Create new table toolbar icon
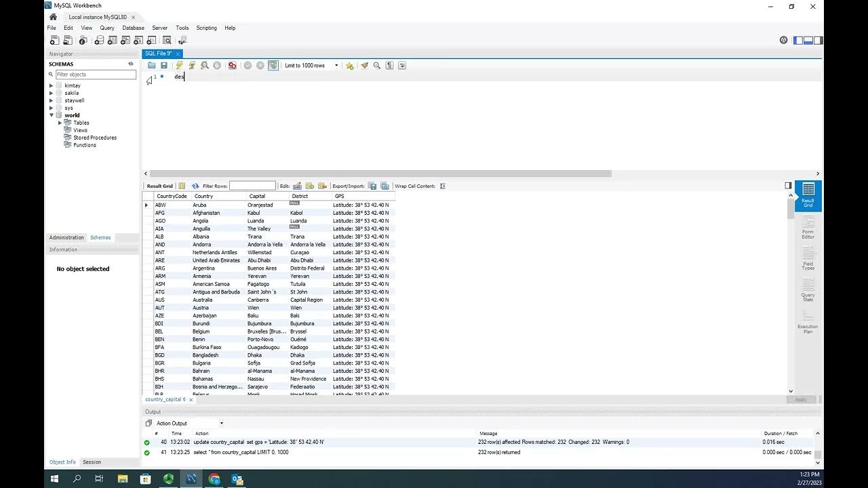The width and height of the screenshot is (868, 488). 113,41
